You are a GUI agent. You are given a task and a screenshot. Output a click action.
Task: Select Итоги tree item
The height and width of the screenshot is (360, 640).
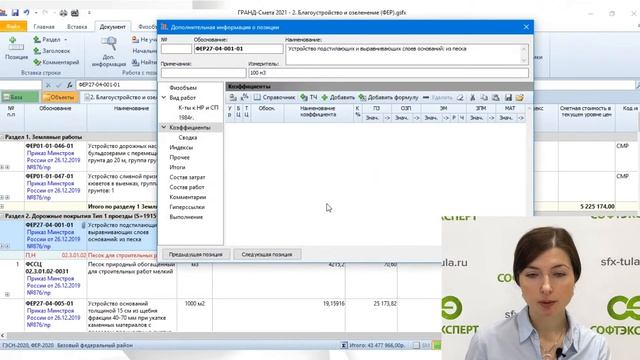(177, 167)
